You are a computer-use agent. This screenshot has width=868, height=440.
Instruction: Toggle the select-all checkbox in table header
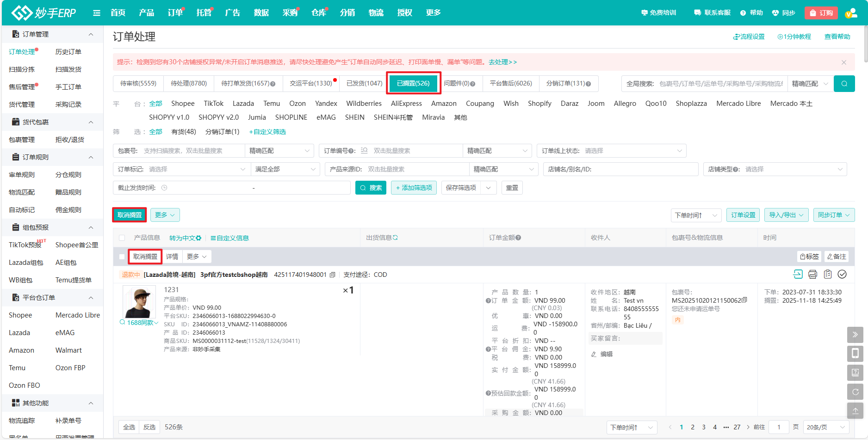122,238
